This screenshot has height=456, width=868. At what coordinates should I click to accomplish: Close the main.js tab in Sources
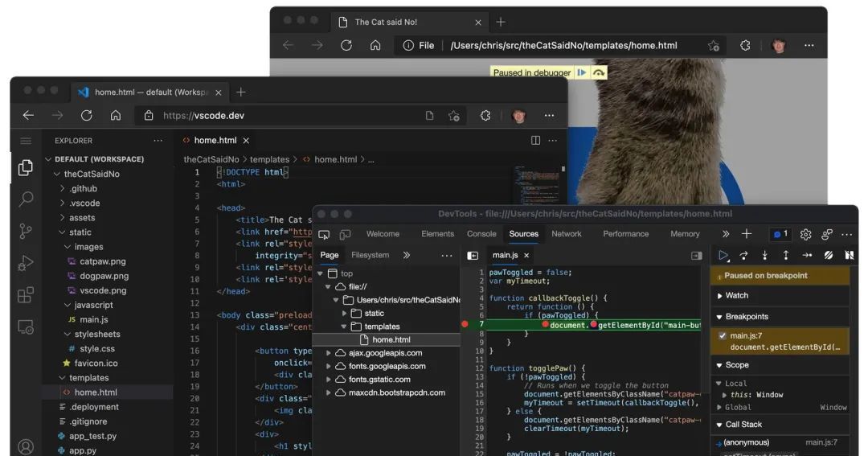point(526,256)
